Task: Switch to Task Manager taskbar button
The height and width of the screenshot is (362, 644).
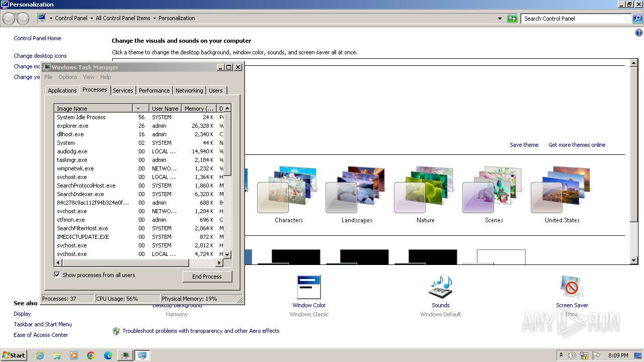Action: pyautogui.click(x=125, y=355)
